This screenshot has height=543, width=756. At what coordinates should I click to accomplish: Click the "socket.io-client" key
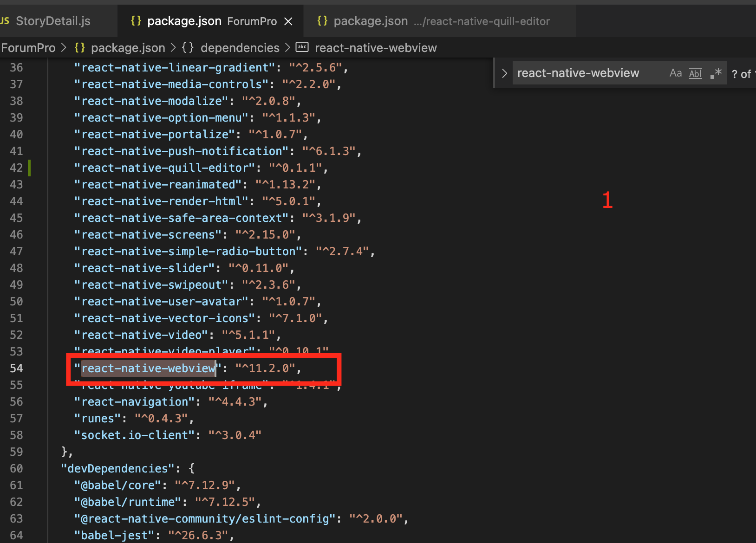point(135,435)
